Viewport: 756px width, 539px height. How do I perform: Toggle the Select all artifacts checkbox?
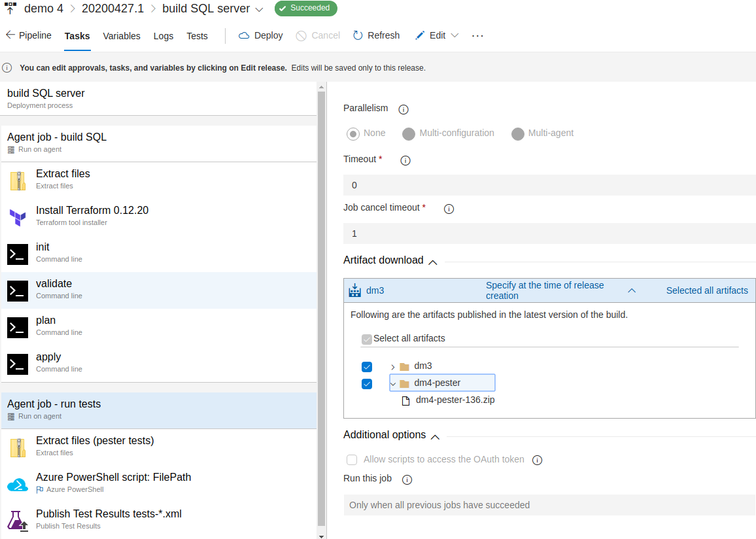(367, 339)
